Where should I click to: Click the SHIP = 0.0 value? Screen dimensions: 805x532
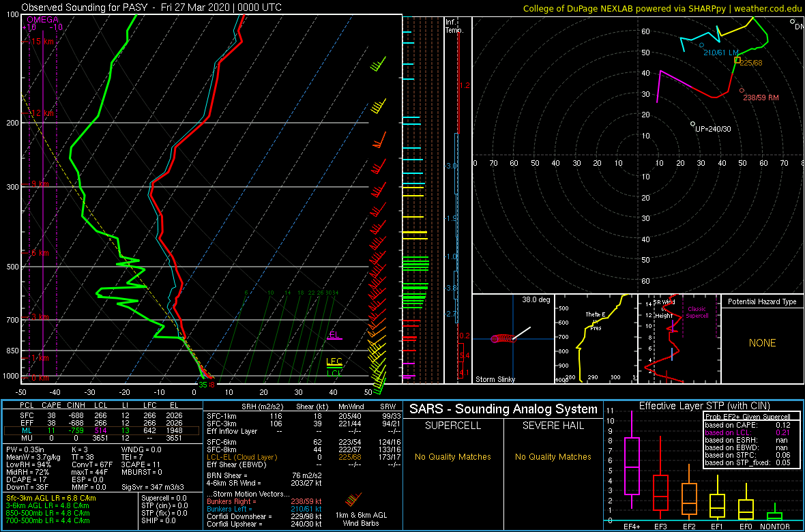click(x=159, y=520)
